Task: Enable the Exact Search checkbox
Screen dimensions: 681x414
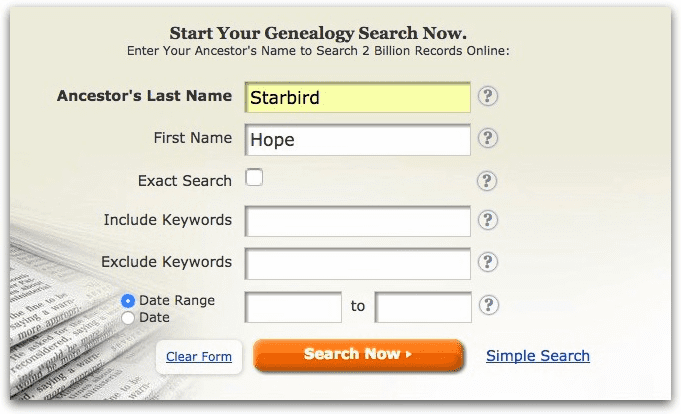Action: tap(254, 177)
